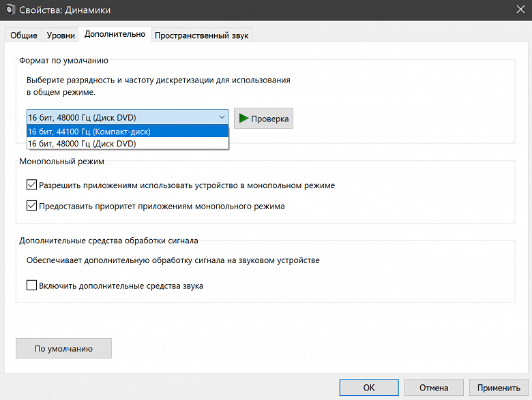Click the Применить button
532x400 pixels.
click(499, 388)
